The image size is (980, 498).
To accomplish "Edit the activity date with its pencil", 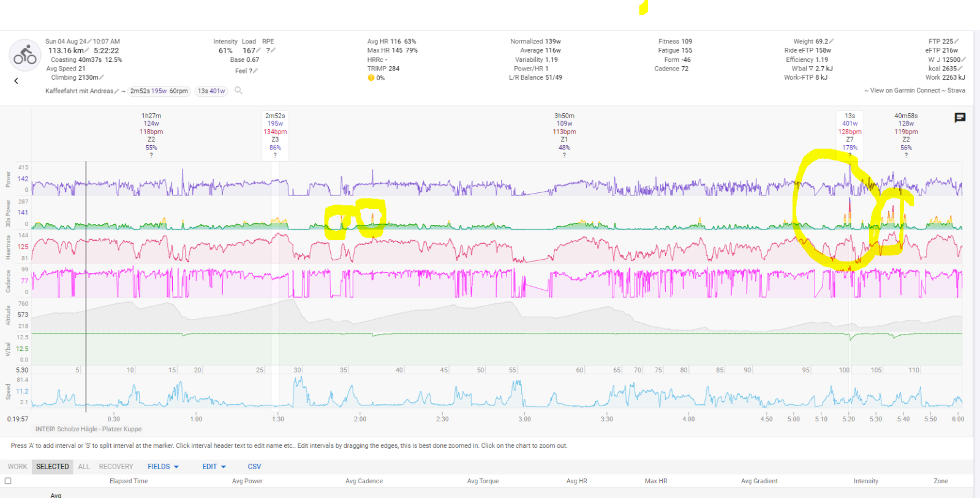I will click(x=89, y=42).
